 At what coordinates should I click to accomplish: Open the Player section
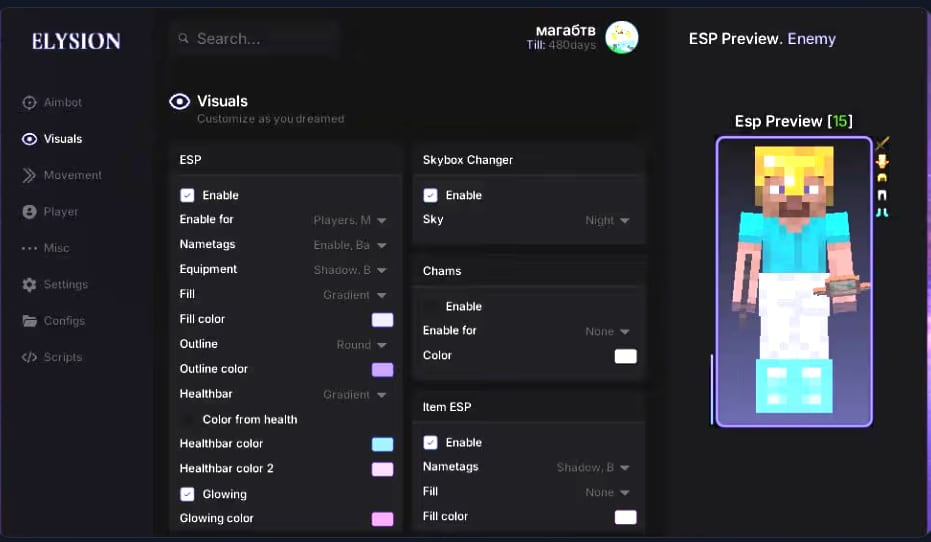pos(50,212)
